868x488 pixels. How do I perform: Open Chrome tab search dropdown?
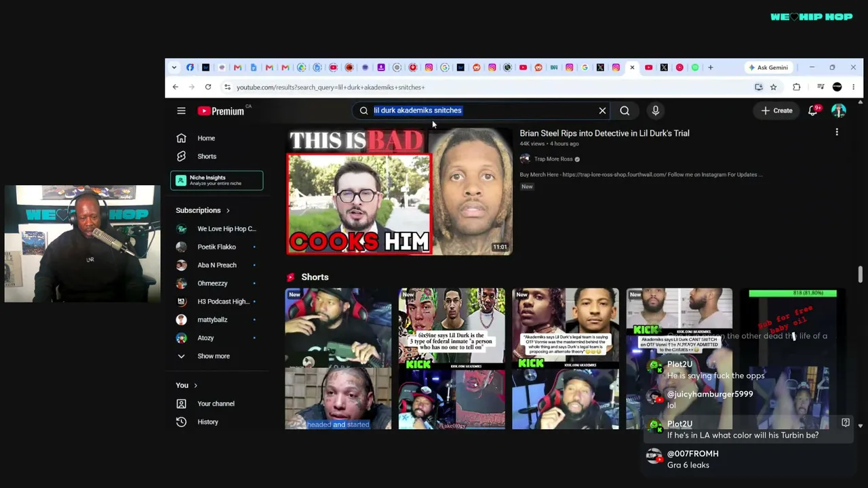[174, 67]
